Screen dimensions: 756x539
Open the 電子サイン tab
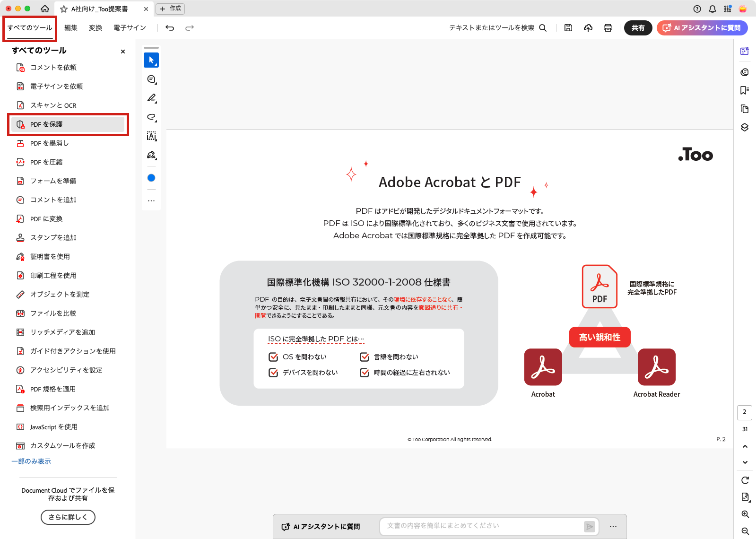(130, 28)
